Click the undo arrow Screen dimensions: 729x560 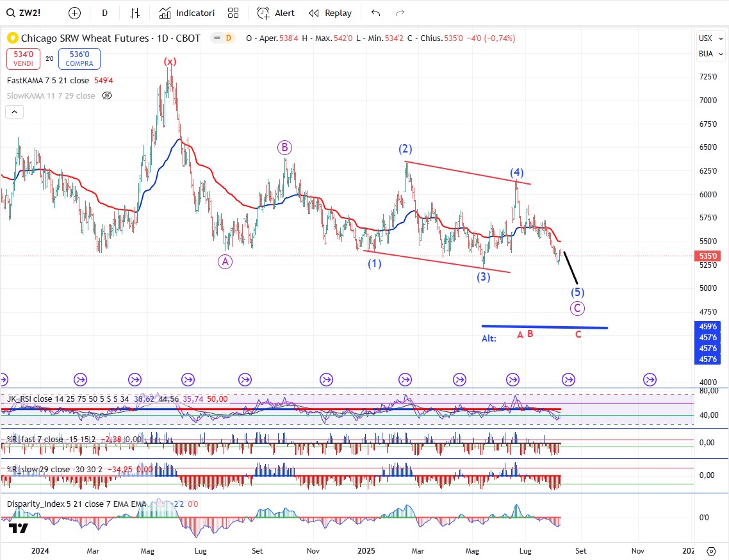376,13
